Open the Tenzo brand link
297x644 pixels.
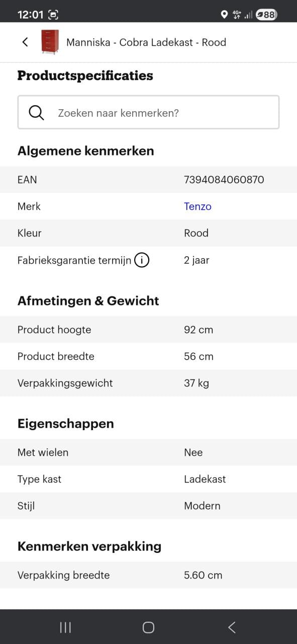coord(197,206)
